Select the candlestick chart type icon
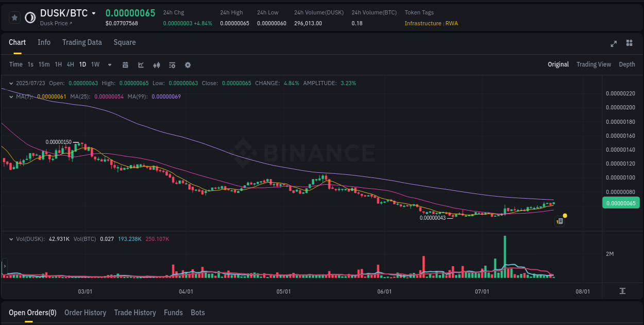644x325 pixels. pyautogui.click(x=157, y=65)
